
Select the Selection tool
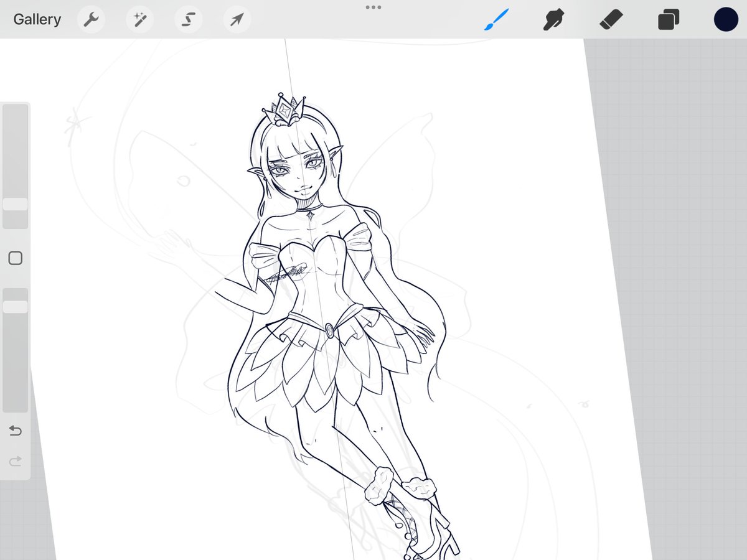(187, 19)
